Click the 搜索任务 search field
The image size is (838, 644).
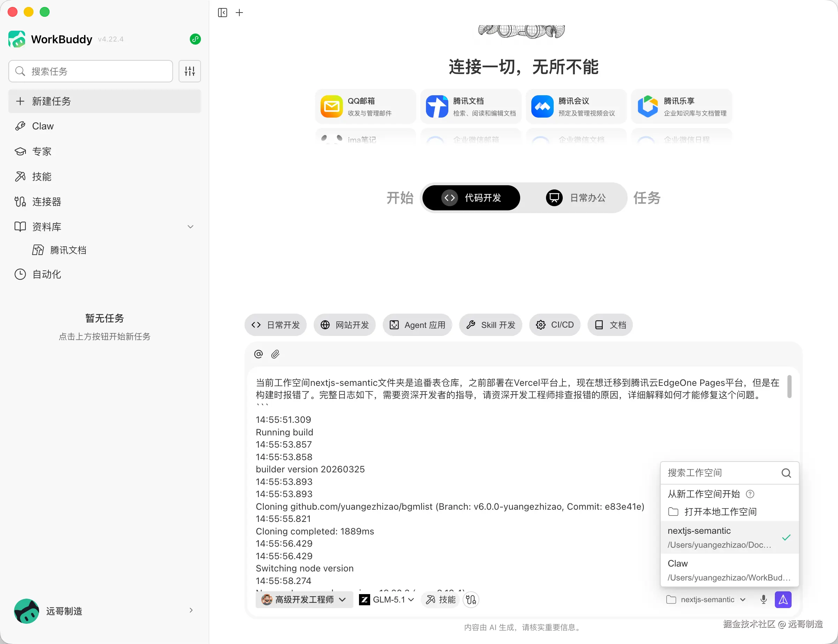(90, 71)
